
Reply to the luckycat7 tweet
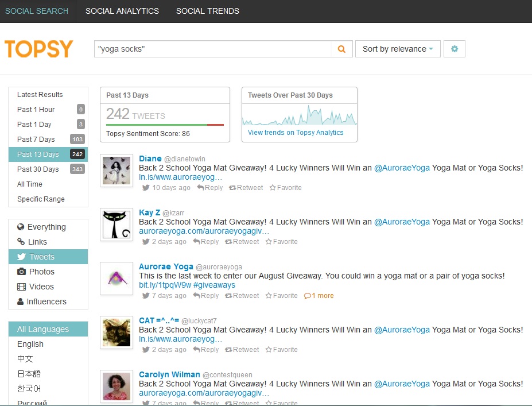(x=205, y=350)
